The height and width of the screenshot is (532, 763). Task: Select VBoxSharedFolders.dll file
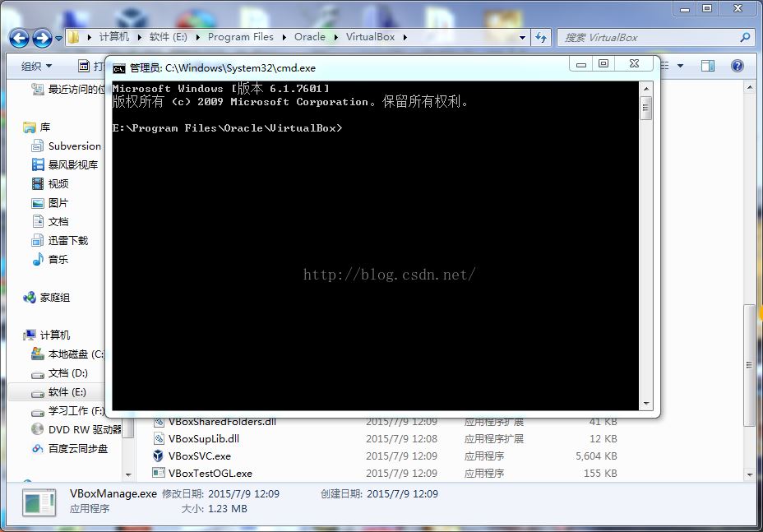(222, 422)
